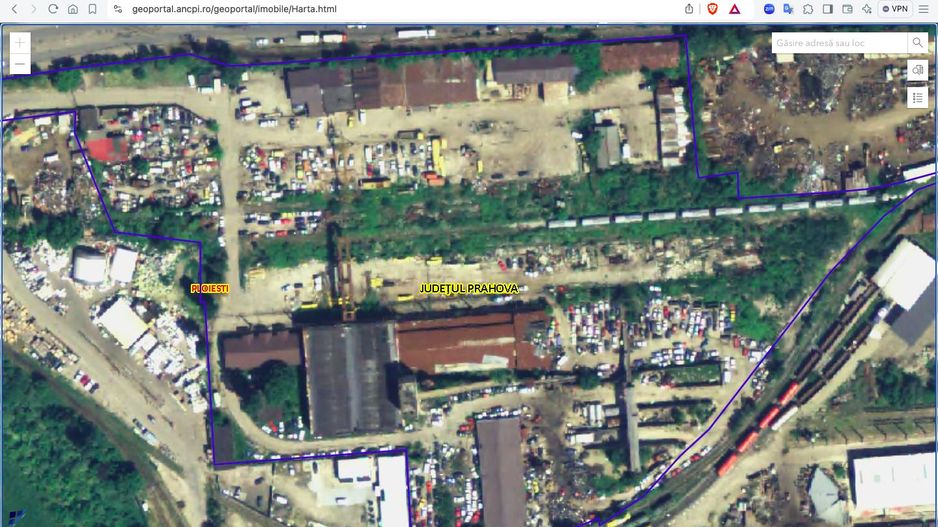The width and height of the screenshot is (938, 527).
Task: Share the page via share icon
Action: point(689,9)
